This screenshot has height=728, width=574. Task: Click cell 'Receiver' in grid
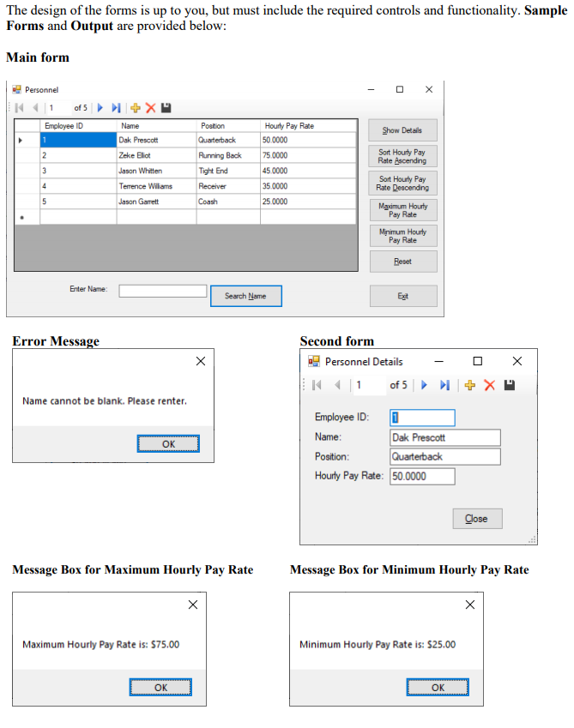pyautogui.click(x=228, y=186)
